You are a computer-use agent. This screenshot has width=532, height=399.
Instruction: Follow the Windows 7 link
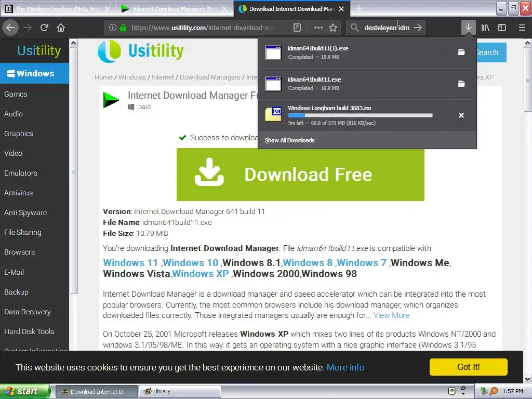362,262
